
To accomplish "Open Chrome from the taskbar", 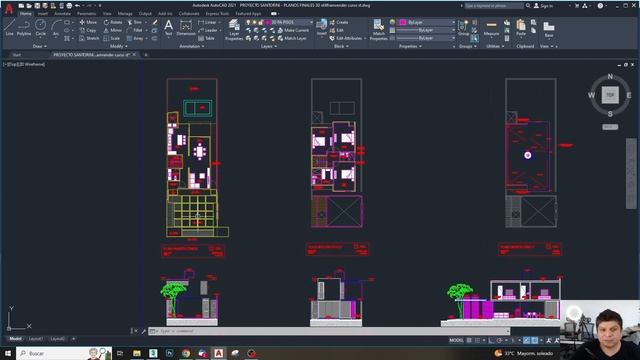I will tap(186, 353).
